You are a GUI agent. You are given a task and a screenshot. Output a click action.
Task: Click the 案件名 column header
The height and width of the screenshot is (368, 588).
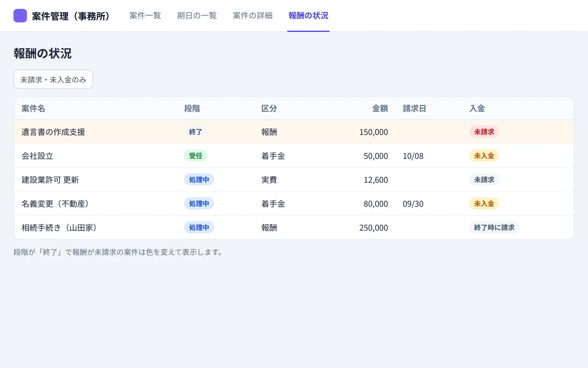coord(33,108)
